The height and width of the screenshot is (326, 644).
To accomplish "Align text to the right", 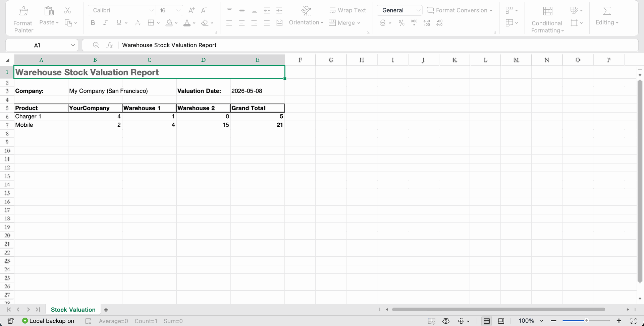I will point(254,23).
